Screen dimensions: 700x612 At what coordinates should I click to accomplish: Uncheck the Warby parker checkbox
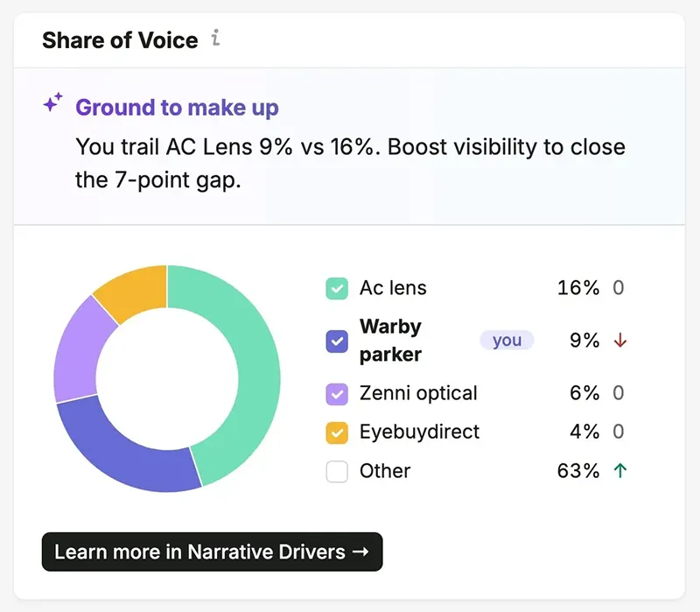click(337, 341)
